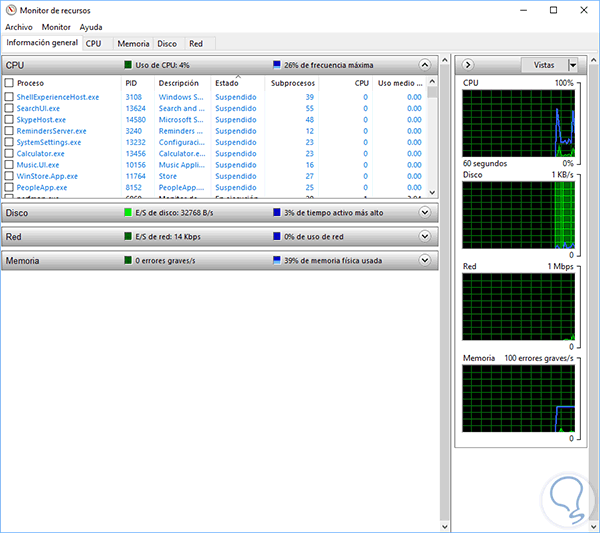Check the Music.UI.exe process checkbox
The image size is (600, 533).
[x=9, y=165]
